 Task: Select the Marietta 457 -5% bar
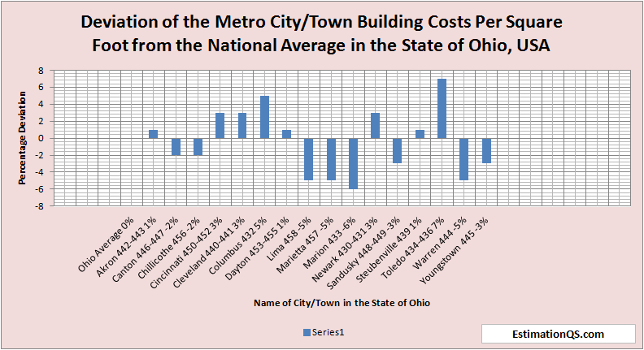(331, 159)
